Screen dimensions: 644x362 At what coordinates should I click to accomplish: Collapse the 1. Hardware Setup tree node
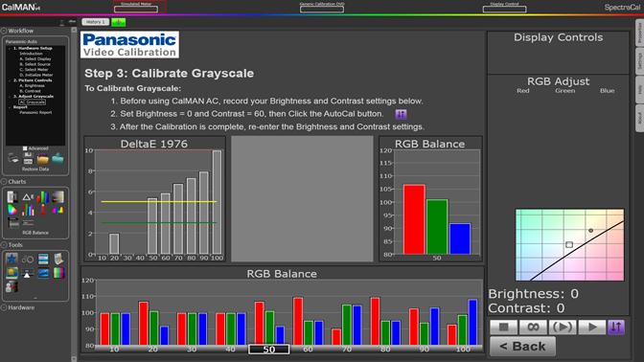coord(10,48)
